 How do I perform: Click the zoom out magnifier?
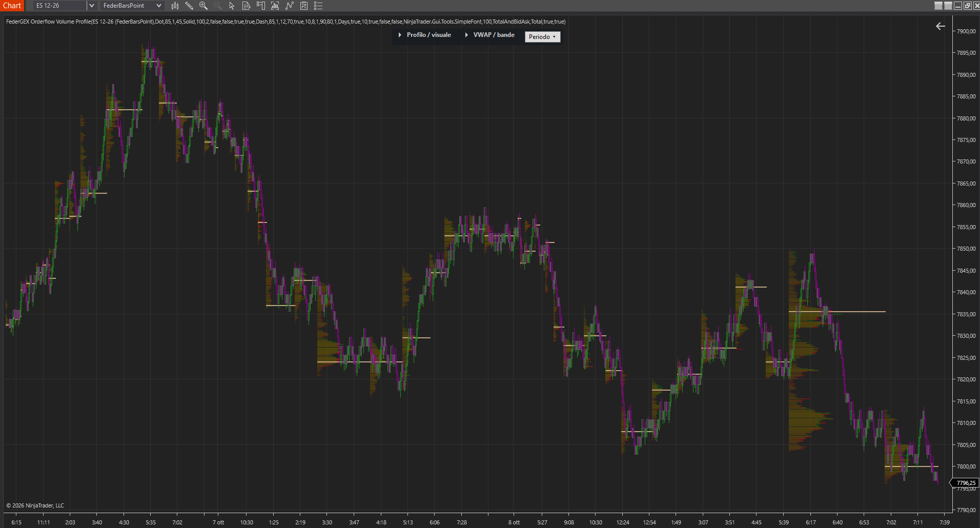pos(218,6)
